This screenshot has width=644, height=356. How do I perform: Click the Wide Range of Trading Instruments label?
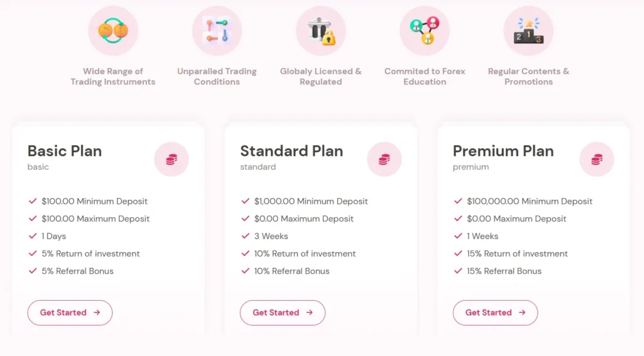[x=113, y=76]
